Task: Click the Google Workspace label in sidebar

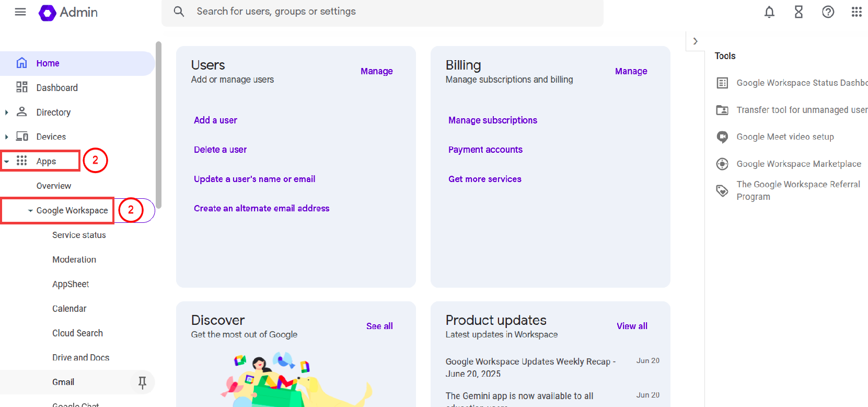Action: (72, 210)
